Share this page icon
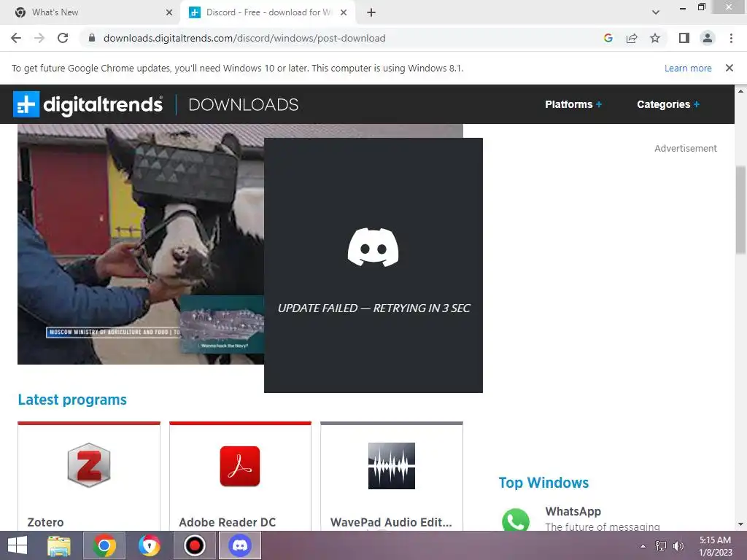The height and width of the screenshot is (560, 747). pyautogui.click(x=632, y=38)
